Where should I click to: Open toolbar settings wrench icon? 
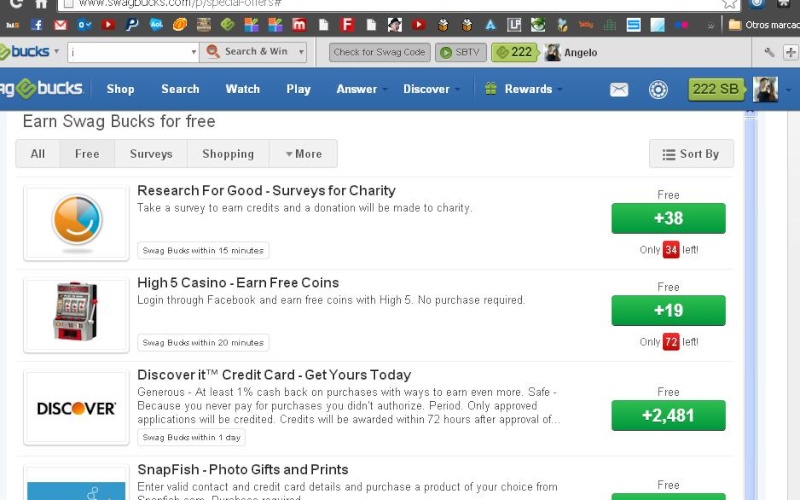tap(769, 52)
